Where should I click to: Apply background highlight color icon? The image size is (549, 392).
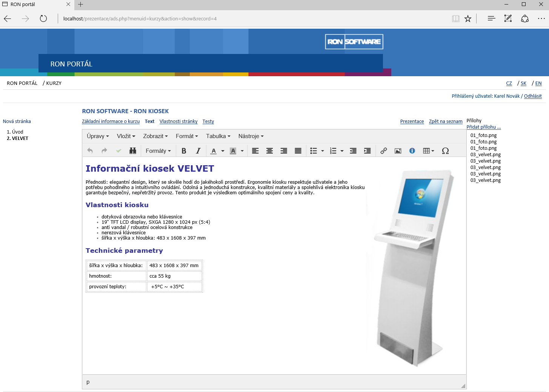coord(233,151)
